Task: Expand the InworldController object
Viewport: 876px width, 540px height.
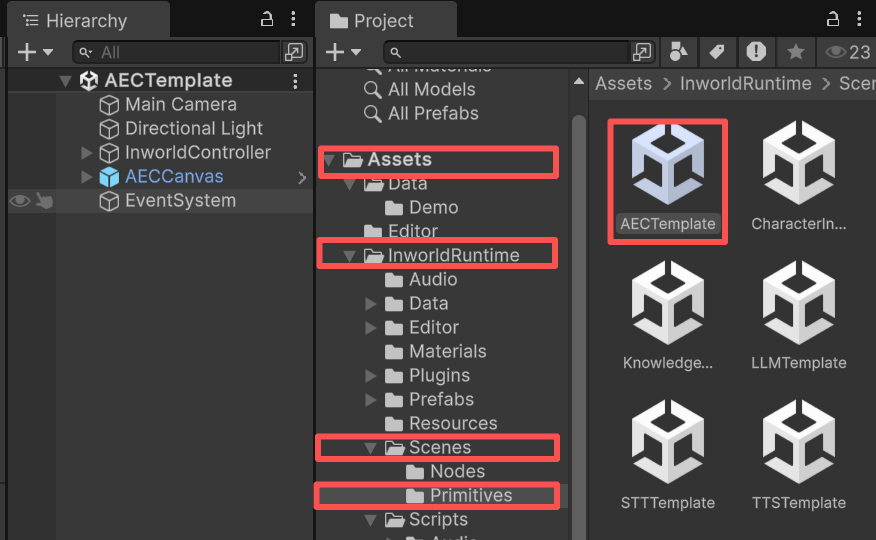Action: 87,152
